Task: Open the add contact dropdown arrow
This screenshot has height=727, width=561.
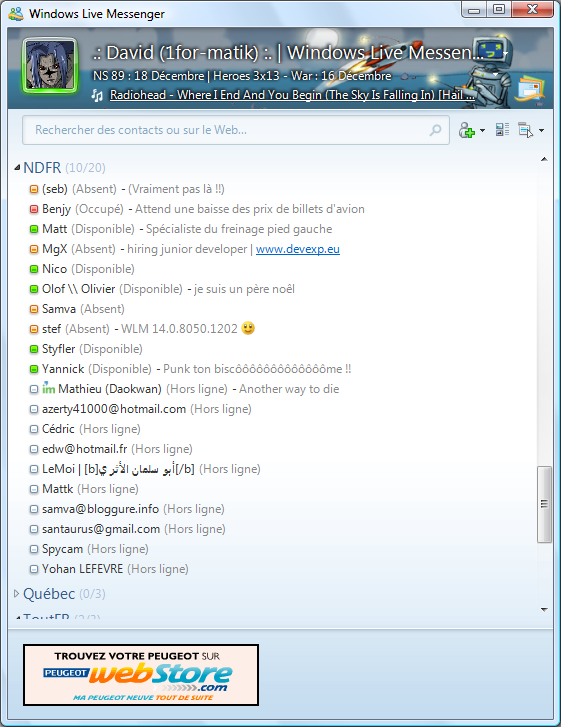Action: pos(483,130)
